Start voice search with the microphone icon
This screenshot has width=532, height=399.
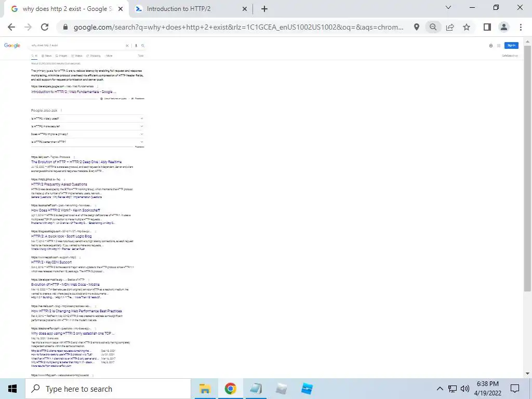tap(136, 46)
